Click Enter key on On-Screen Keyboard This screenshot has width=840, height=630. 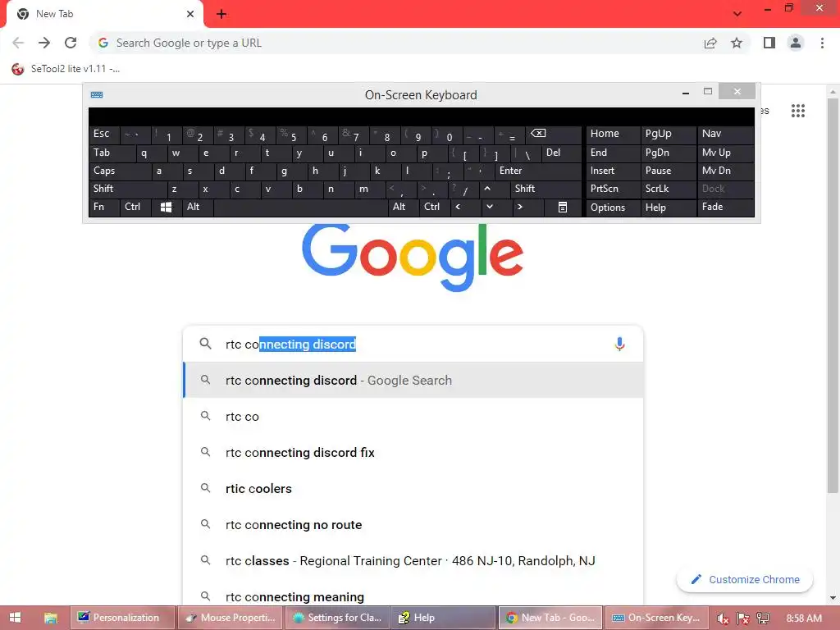coord(538,171)
